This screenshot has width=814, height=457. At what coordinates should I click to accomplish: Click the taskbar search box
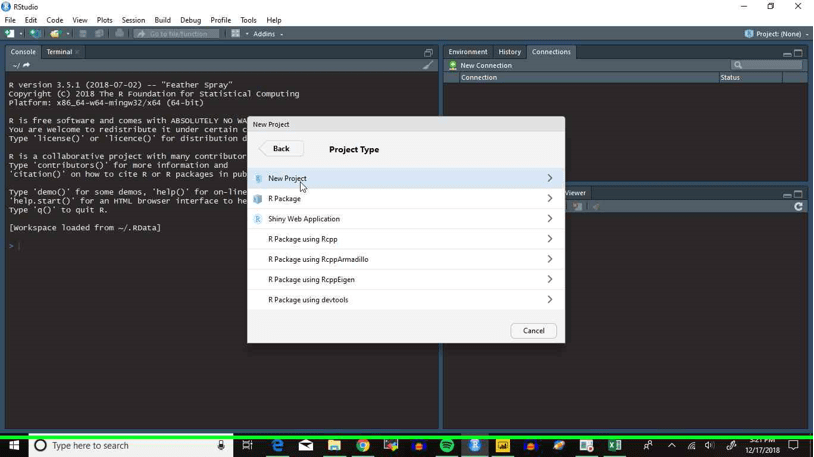pos(131,446)
